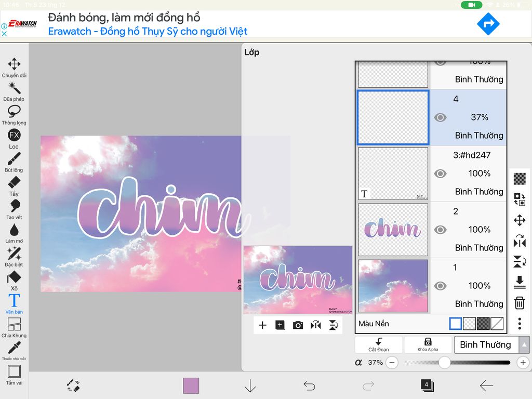Add a special layer with boxed plus icon

coord(280,325)
